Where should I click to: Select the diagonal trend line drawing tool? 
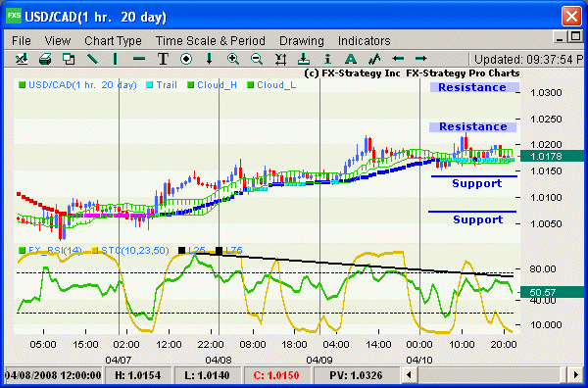pyautogui.click(x=92, y=59)
